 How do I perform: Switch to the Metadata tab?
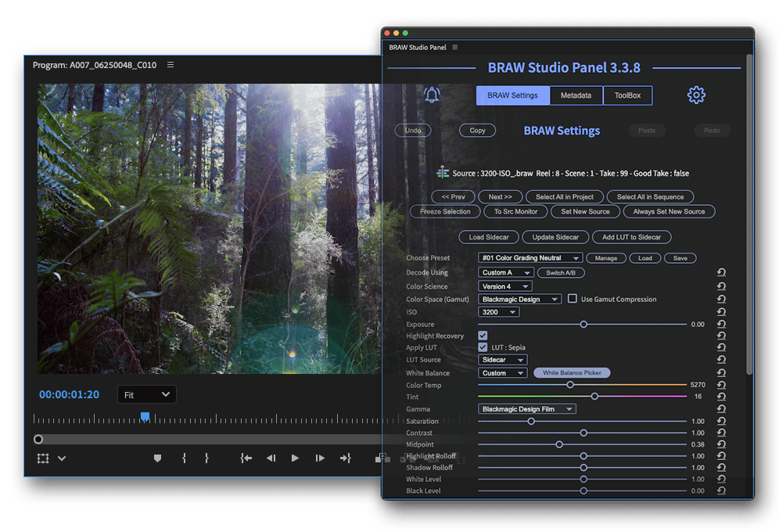576,95
